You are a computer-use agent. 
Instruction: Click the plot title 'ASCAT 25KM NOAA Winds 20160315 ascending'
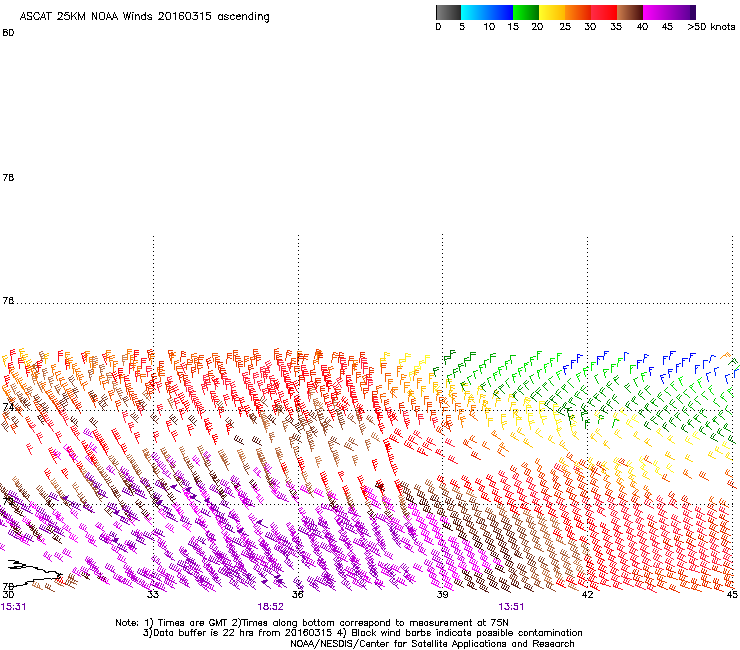[144, 16]
